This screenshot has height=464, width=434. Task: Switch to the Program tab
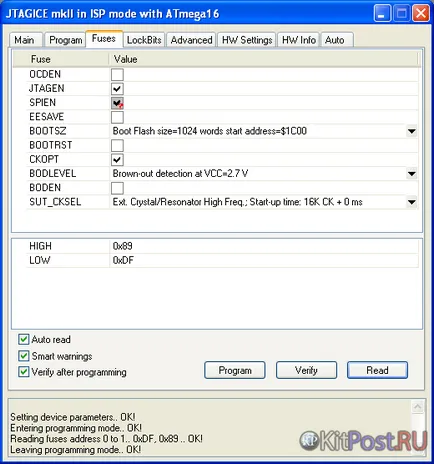point(65,40)
